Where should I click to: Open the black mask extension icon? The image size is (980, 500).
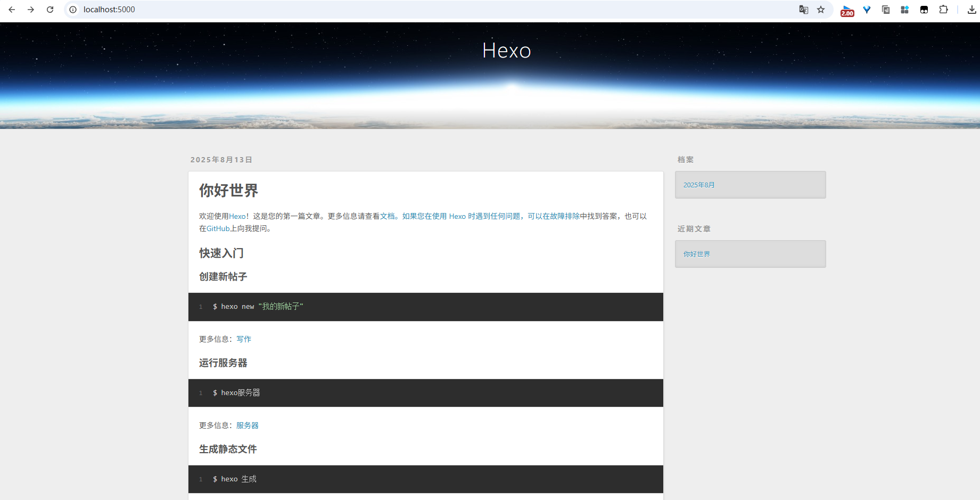point(924,10)
